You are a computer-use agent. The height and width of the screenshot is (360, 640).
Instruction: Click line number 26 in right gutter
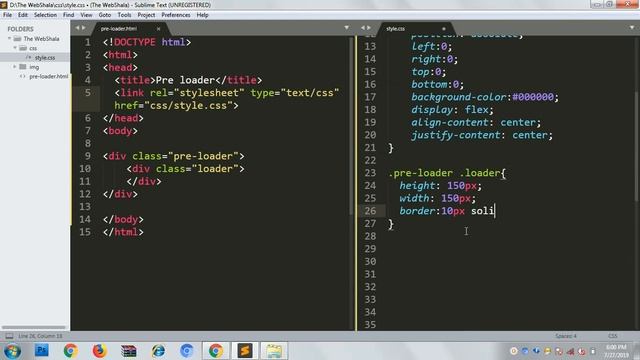click(370, 211)
